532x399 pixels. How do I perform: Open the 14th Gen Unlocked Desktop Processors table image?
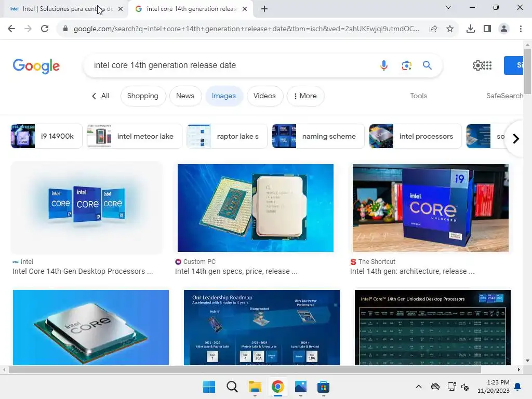tap(433, 327)
